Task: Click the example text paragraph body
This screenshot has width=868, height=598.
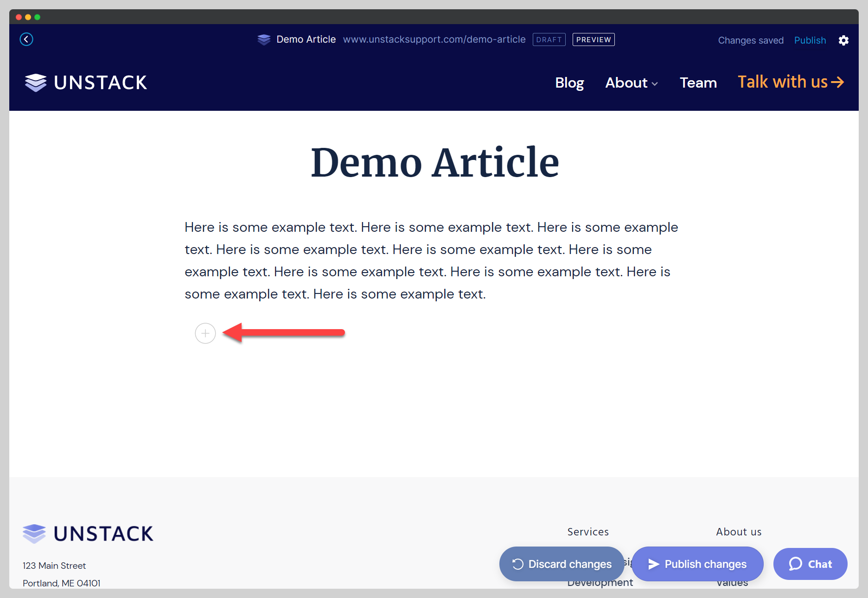Action: click(x=431, y=261)
